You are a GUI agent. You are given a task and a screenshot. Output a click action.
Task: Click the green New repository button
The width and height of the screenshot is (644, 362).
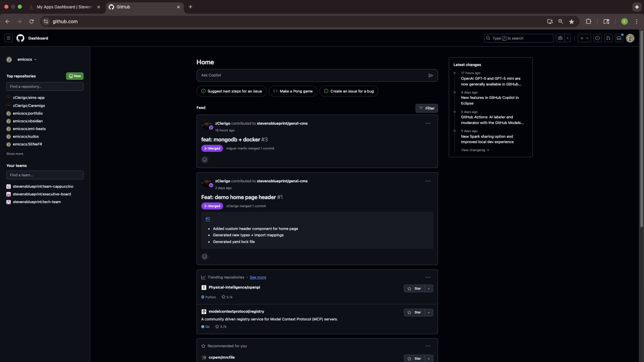[x=75, y=76]
